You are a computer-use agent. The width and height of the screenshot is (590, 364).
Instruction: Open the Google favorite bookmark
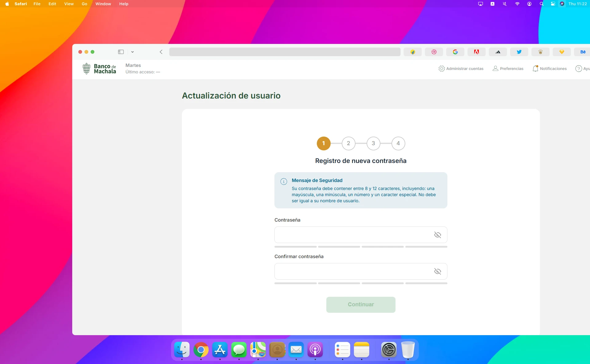click(x=455, y=52)
